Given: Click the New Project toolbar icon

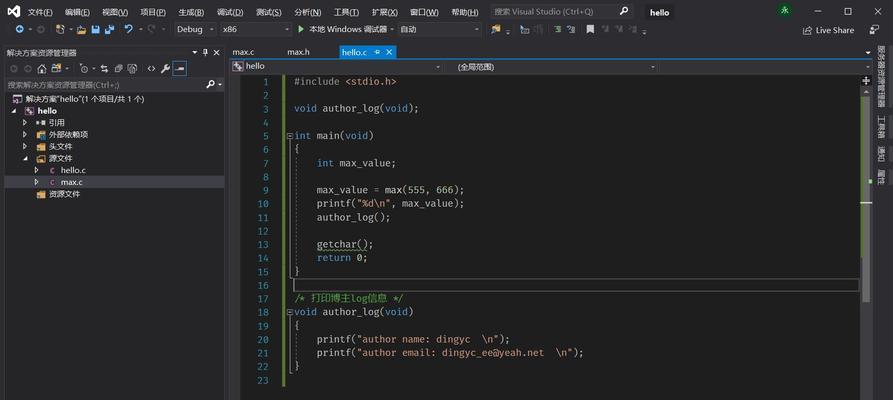Looking at the screenshot, I should click(x=60, y=29).
